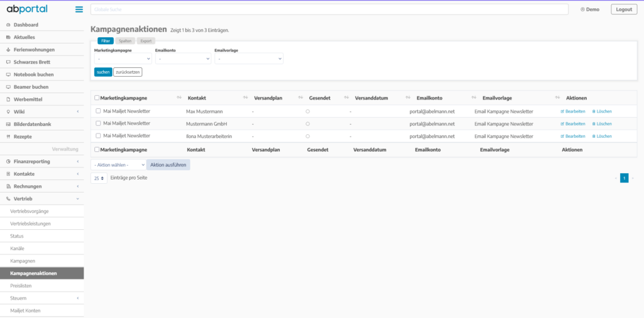Click sort icon next to Kontakt column
The width and height of the screenshot is (644, 318).
tap(245, 98)
